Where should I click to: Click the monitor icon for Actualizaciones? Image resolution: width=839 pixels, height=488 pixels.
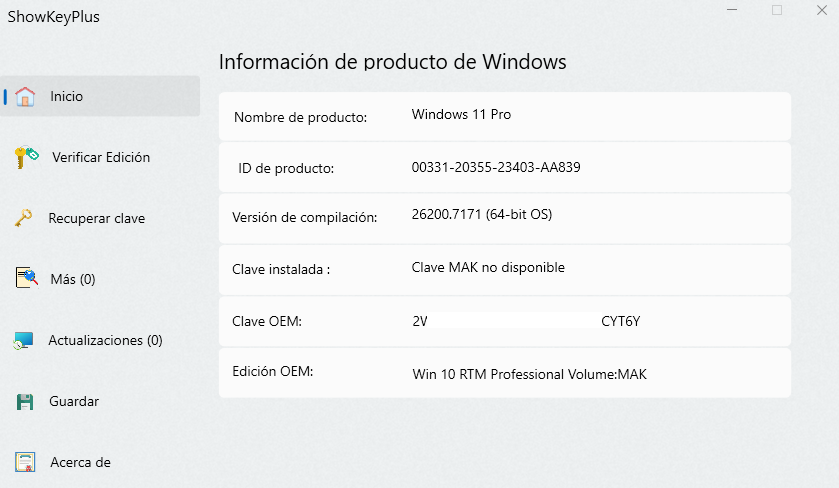(24, 340)
